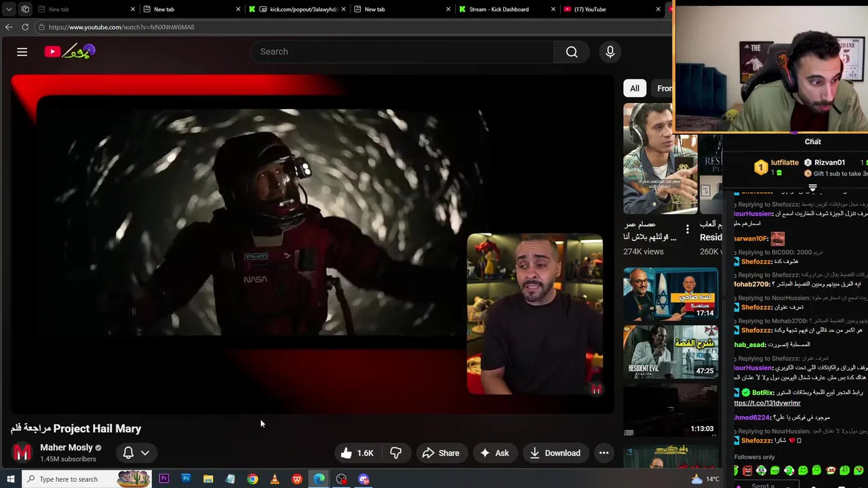
Task: Open the 1:13:03 recommended video
Action: (671, 409)
